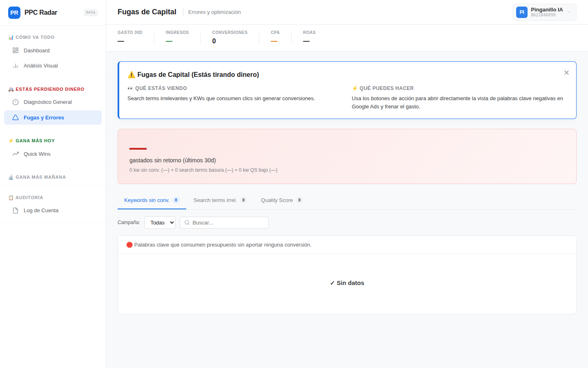Click the 0 count badge on Quality Score tab
This screenshot has width=588, height=368.
299,200
